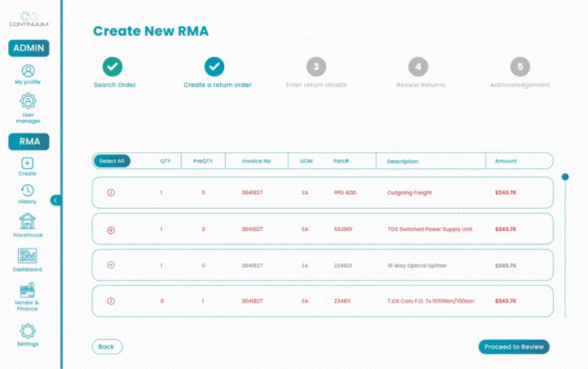Click part number 563901
This screenshot has width=588, height=369.
pos(343,229)
